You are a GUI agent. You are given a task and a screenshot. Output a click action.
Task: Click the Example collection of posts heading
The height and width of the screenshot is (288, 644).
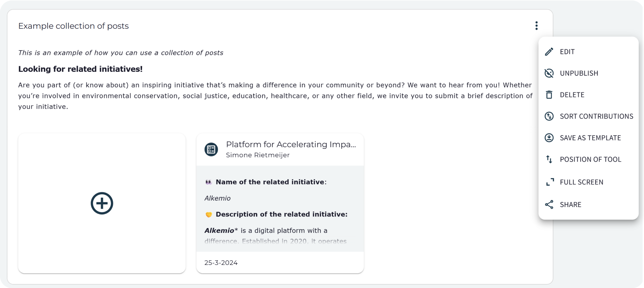tap(74, 26)
